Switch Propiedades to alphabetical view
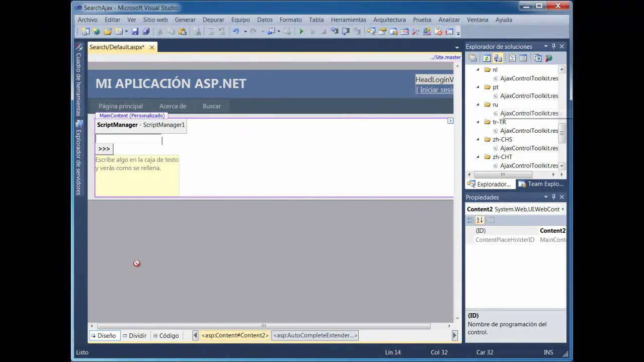 point(479,220)
